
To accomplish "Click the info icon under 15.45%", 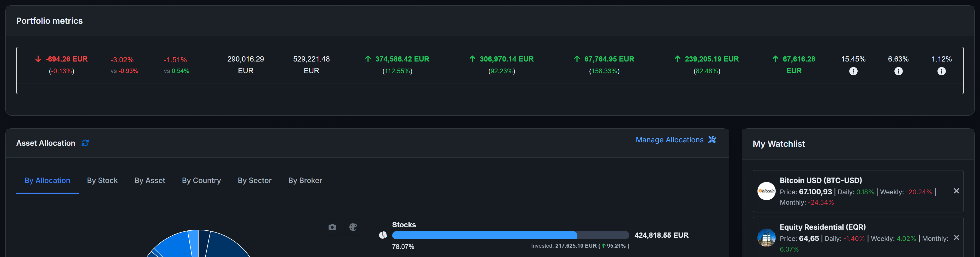I will tap(853, 71).
